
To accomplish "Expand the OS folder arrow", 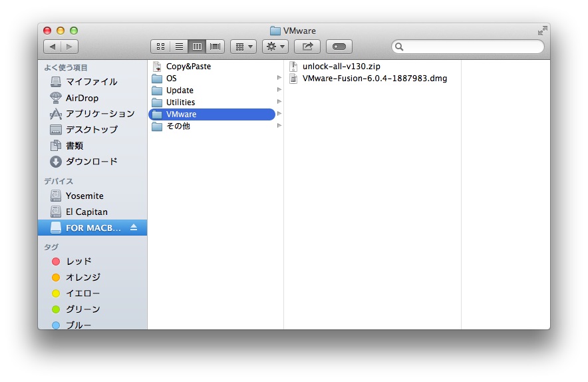I will [x=279, y=78].
